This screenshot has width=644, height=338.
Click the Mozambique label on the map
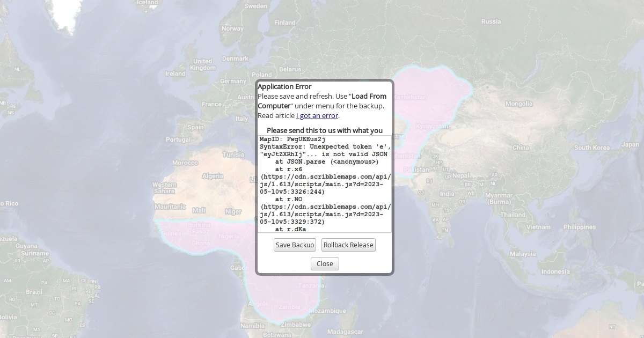327,311
